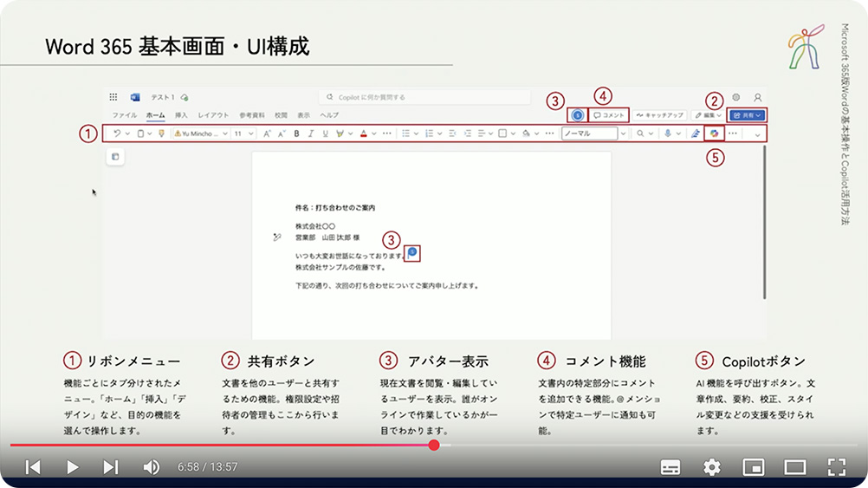This screenshot has height=488, width=868.
Task: Click the cloud save status icon
Action: pos(185,97)
